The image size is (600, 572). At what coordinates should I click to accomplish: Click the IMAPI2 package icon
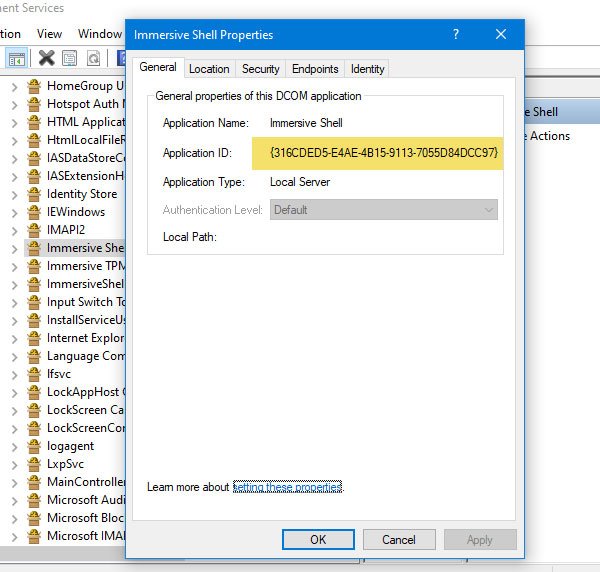point(34,230)
